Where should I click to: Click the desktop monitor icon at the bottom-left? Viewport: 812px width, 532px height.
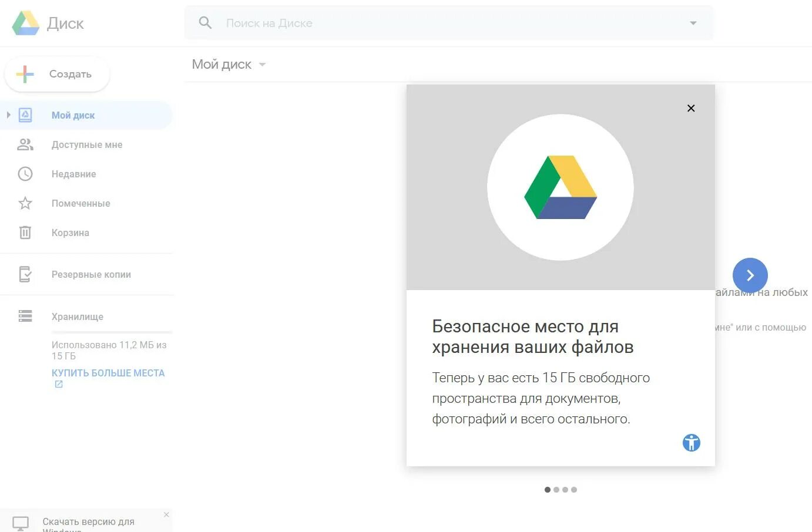[21, 523]
